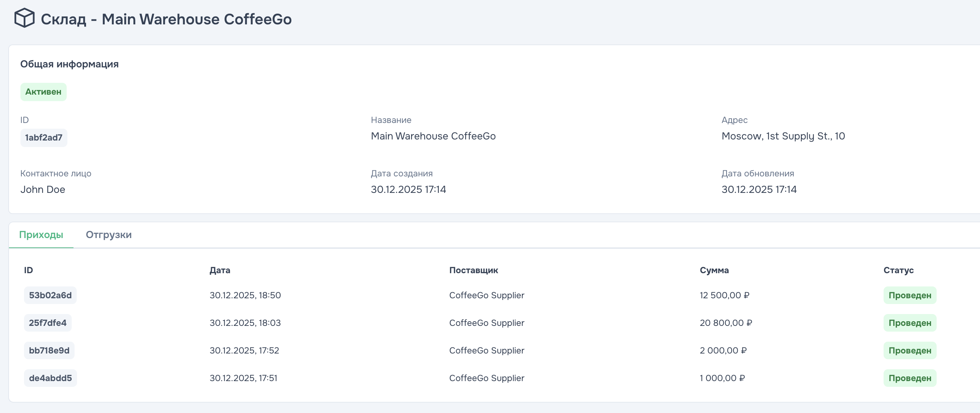Click the warehouse box icon in header
Screen dimensions: 980x413
pyautogui.click(x=24, y=18)
